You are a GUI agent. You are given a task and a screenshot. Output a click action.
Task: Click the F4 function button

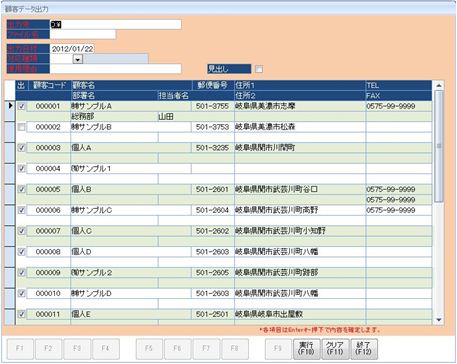(x=106, y=349)
